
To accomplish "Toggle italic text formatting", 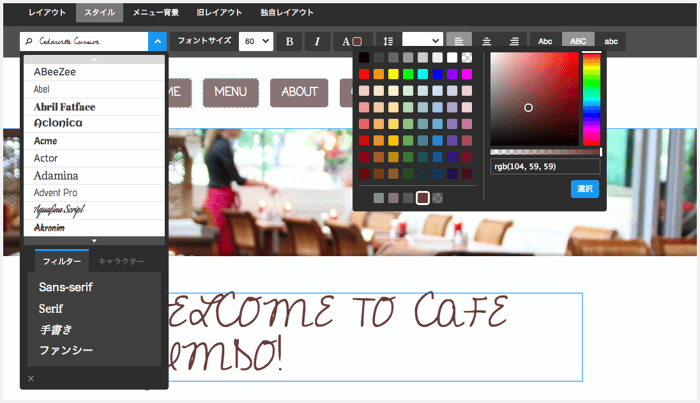I will (x=317, y=42).
